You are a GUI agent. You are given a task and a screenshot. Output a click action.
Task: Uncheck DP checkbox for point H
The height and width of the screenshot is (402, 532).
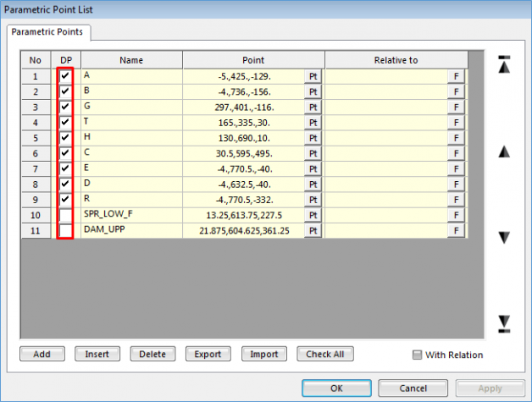click(65, 137)
